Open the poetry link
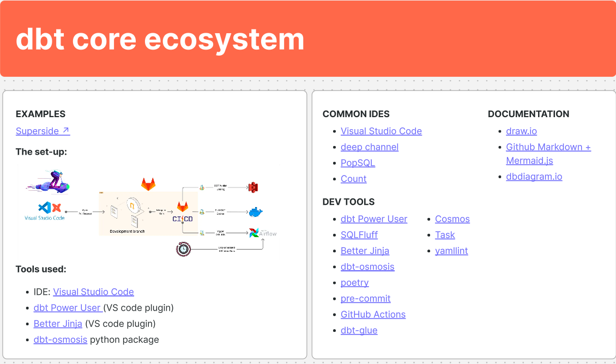 [x=354, y=283]
